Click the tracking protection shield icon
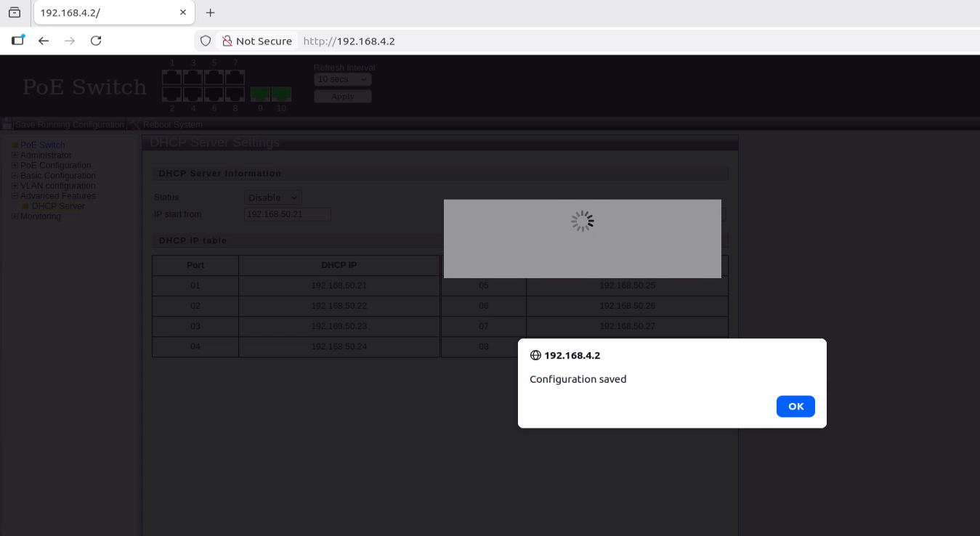 click(x=206, y=41)
